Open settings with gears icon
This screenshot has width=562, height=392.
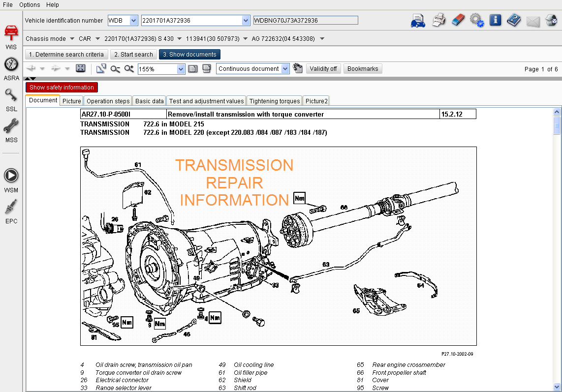pos(477,21)
